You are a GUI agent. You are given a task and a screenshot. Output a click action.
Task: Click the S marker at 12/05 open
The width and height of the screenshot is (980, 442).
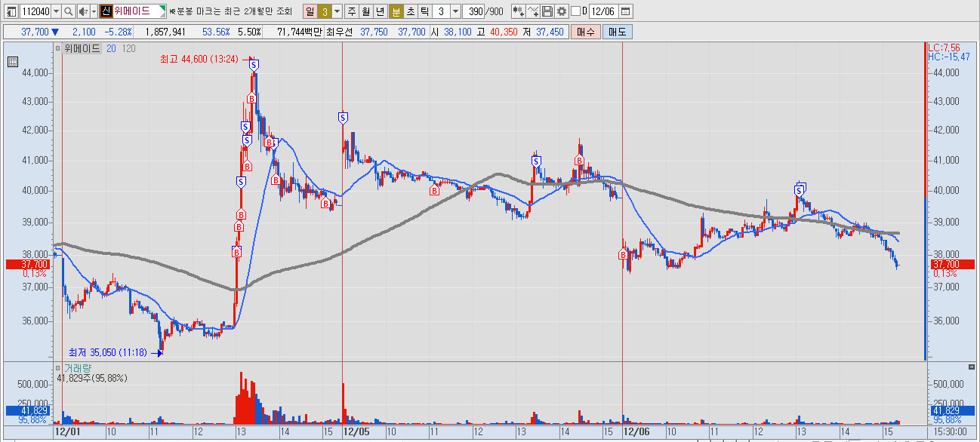click(x=343, y=118)
